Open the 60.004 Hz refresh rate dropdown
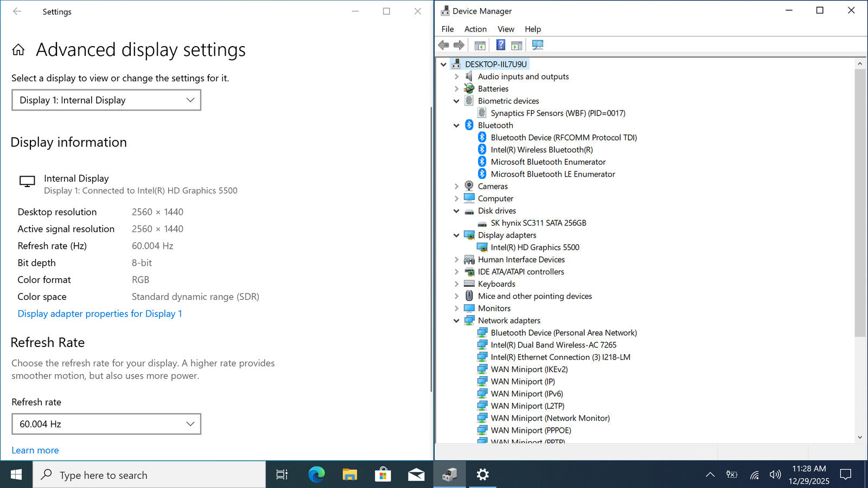This screenshot has width=868, height=488. (106, 424)
